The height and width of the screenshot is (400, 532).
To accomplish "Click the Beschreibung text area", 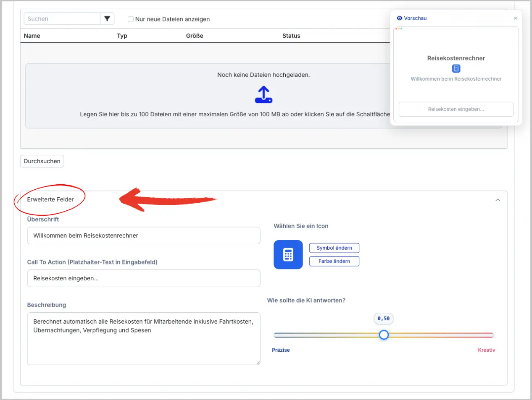I will 143,338.
